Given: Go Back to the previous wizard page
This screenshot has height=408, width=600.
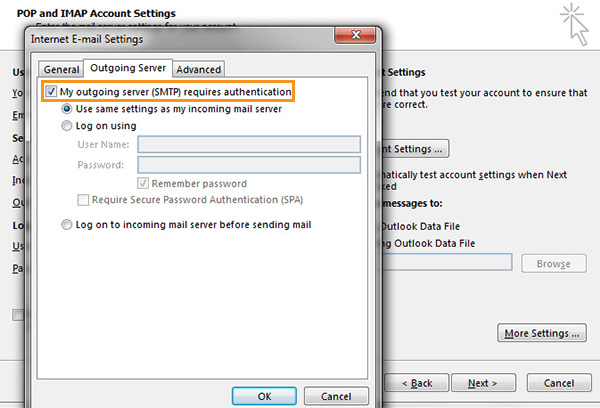Looking at the screenshot, I should pyautogui.click(x=416, y=383).
